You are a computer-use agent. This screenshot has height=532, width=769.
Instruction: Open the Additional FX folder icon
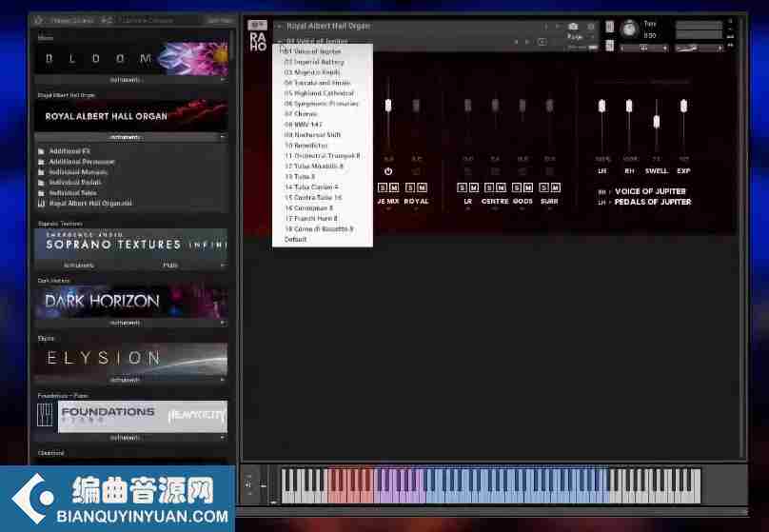click(x=42, y=151)
